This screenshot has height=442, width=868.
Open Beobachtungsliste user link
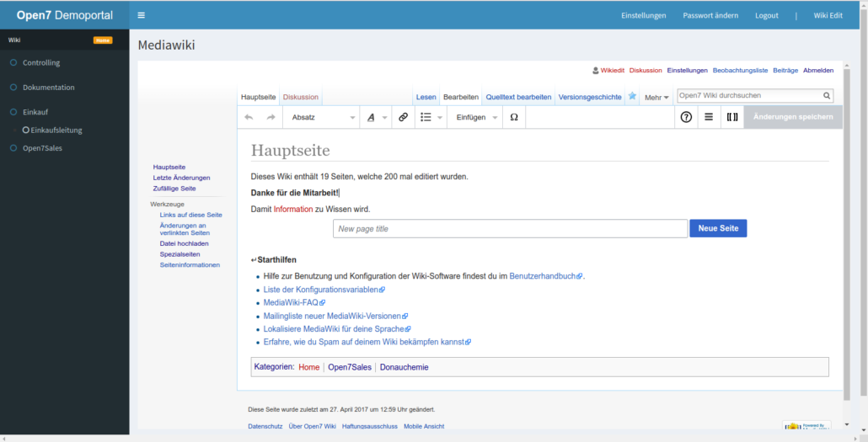point(740,70)
